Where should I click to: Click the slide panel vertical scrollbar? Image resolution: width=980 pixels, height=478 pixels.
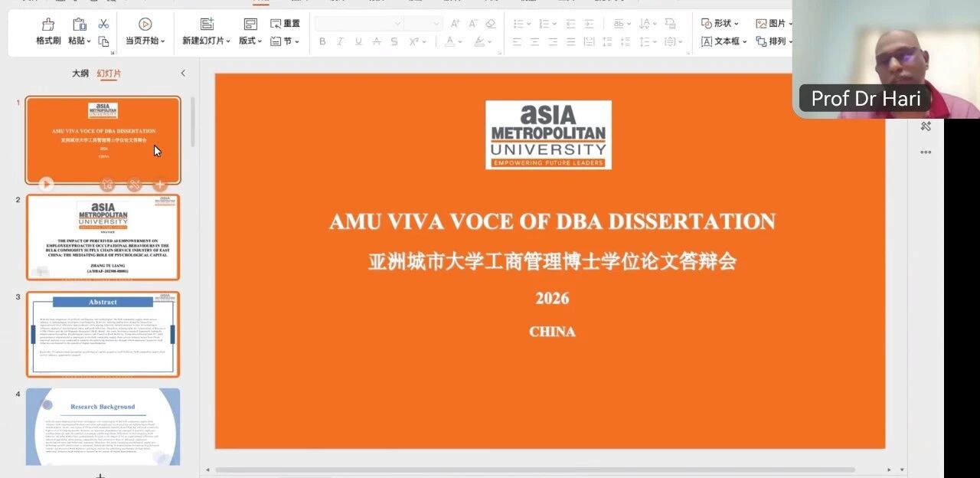tap(192, 122)
